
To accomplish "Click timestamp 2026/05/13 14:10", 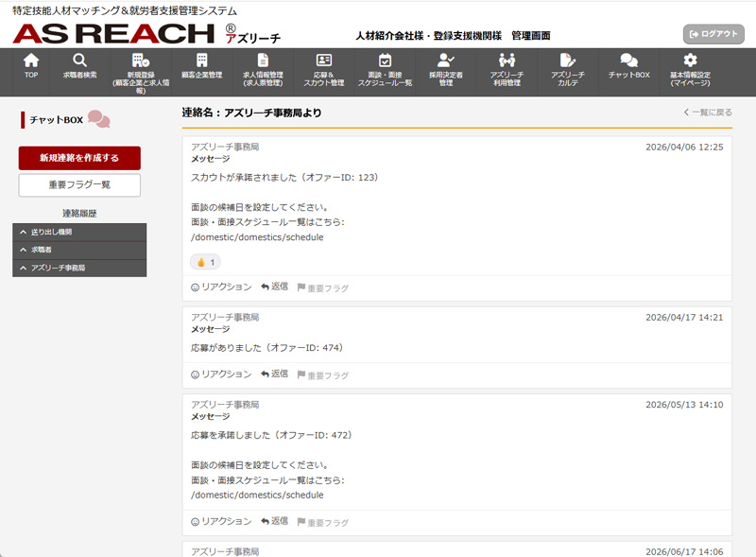I will [x=684, y=405].
